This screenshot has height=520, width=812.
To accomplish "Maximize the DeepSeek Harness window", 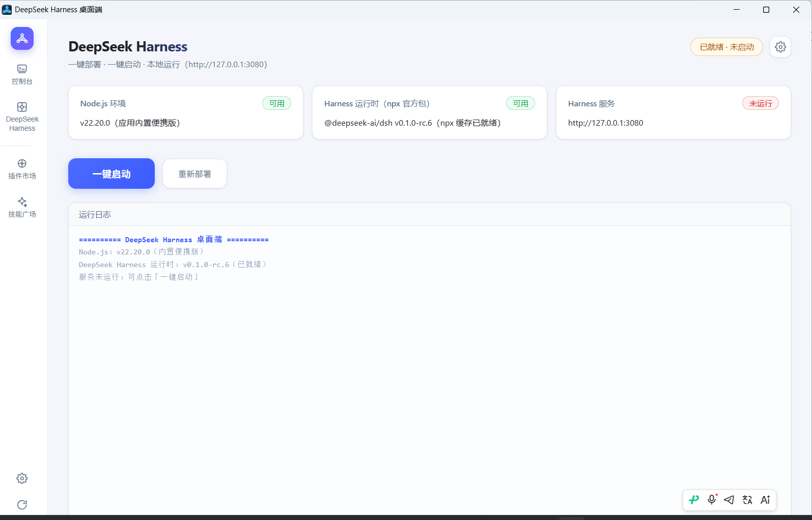I will (766, 10).
